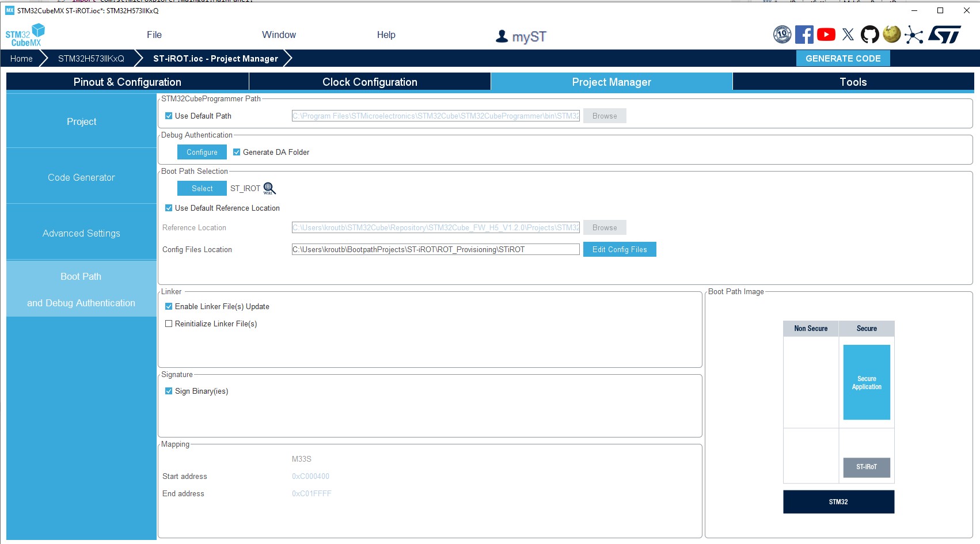Open the YouTube icon link
This screenshot has height=544, width=980.
pyautogui.click(x=826, y=35)
